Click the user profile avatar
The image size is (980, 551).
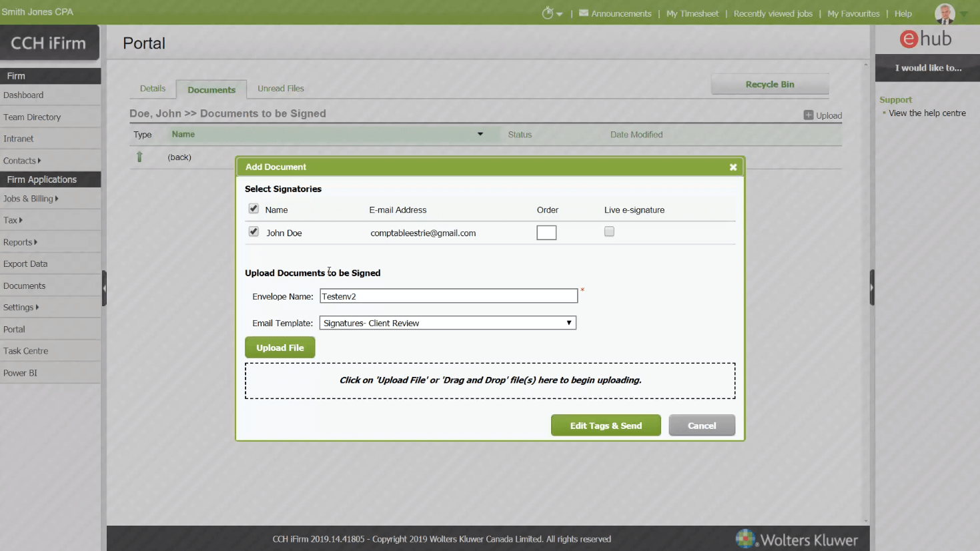tap(944, 13)
